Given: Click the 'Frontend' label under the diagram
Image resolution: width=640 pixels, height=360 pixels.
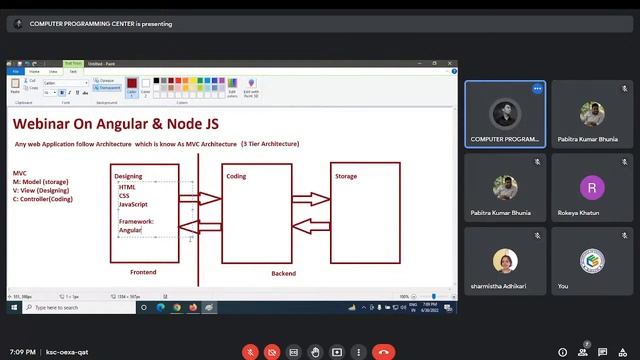Looking at the screenshot, I should pyautogui.click(x=143, y=272).
